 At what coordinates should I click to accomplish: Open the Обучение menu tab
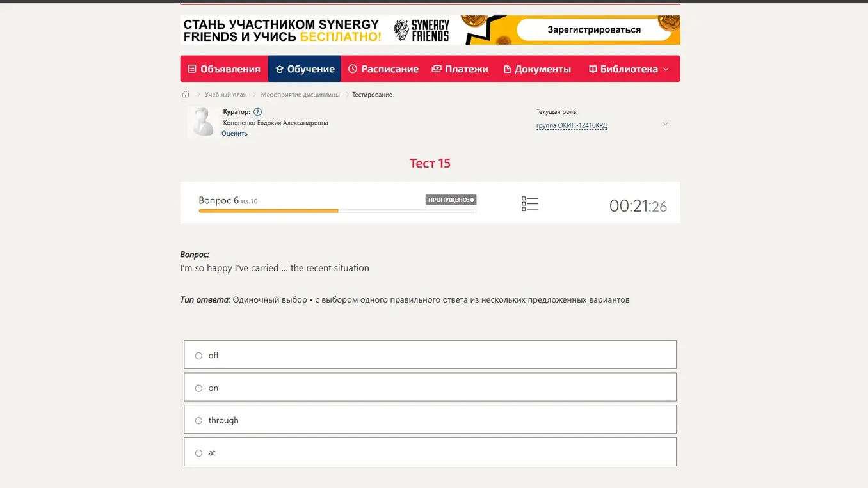pos(305,68)
